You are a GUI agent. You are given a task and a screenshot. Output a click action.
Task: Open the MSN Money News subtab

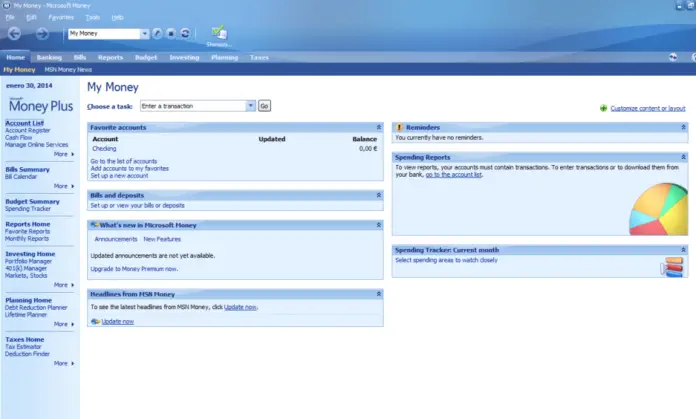click(68, 70)
